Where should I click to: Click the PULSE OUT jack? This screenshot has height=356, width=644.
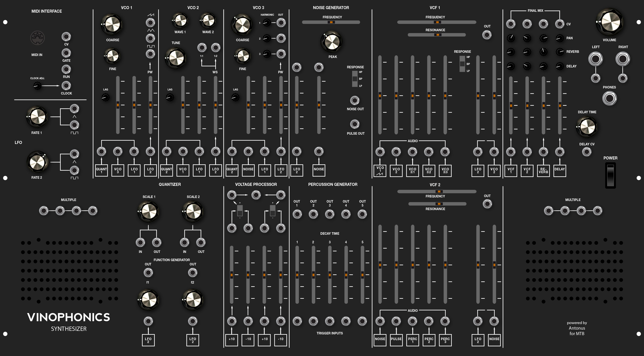355,124
